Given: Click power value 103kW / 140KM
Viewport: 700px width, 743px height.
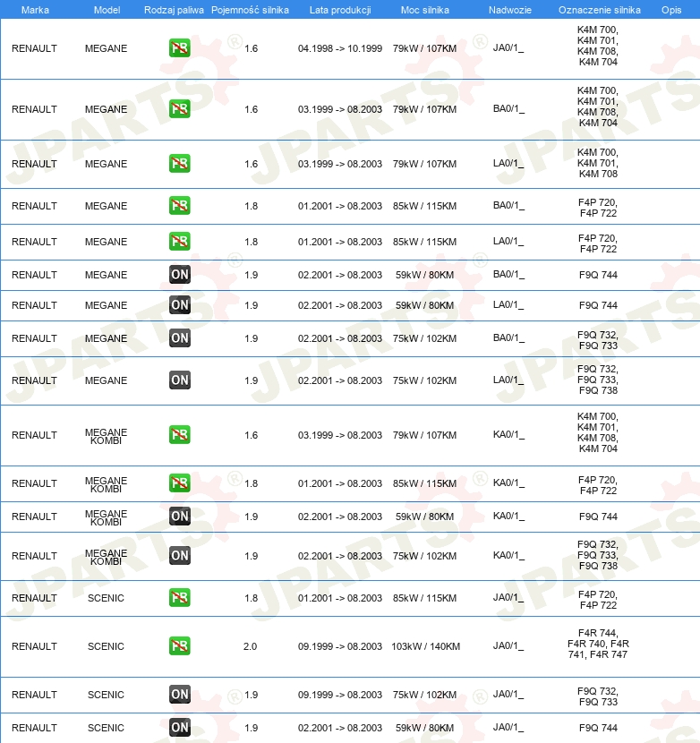Looking at the screenshot, I should coord(425,646).
